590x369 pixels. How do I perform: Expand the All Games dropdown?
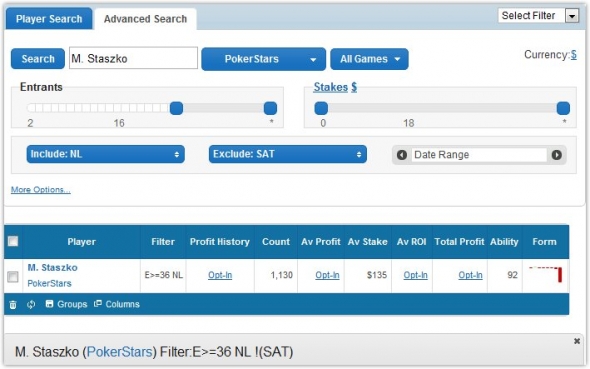tap(369, 59)
